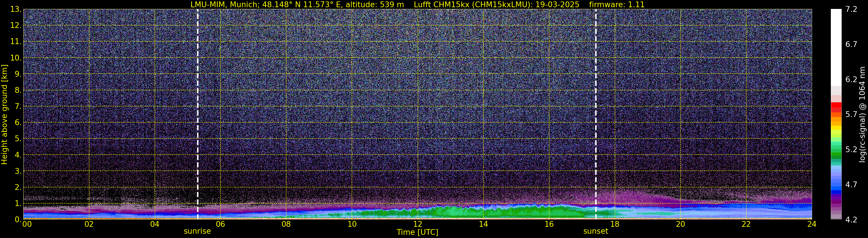Click the '2.' height axis tick label
Screen dimensions: 868x238
[18, 187]
